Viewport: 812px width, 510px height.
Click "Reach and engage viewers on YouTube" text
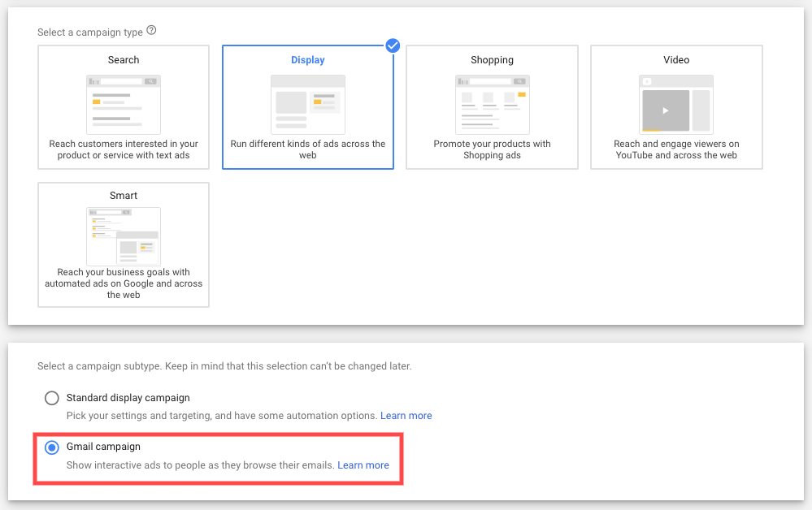(676, 149)
